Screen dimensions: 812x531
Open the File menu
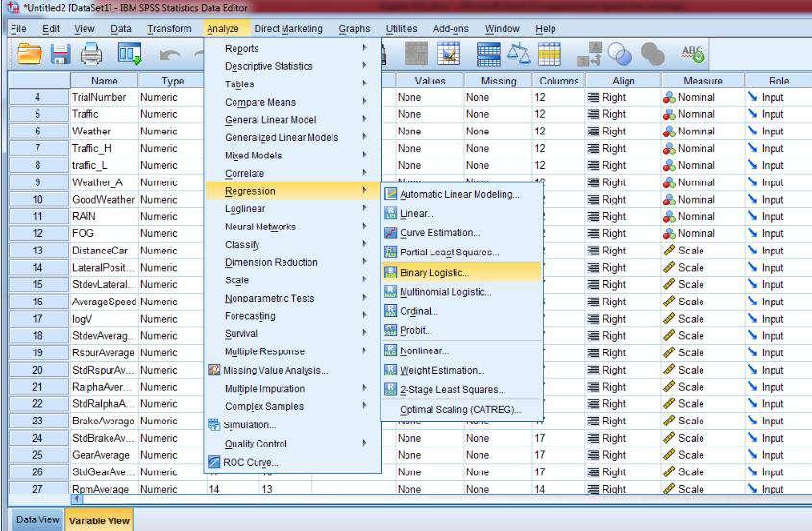(x=18, y=29)
